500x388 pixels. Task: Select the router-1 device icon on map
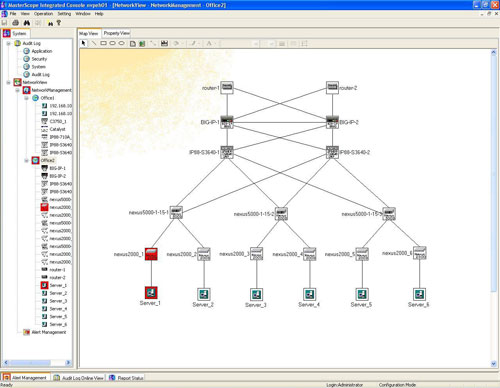click(227, 88)
